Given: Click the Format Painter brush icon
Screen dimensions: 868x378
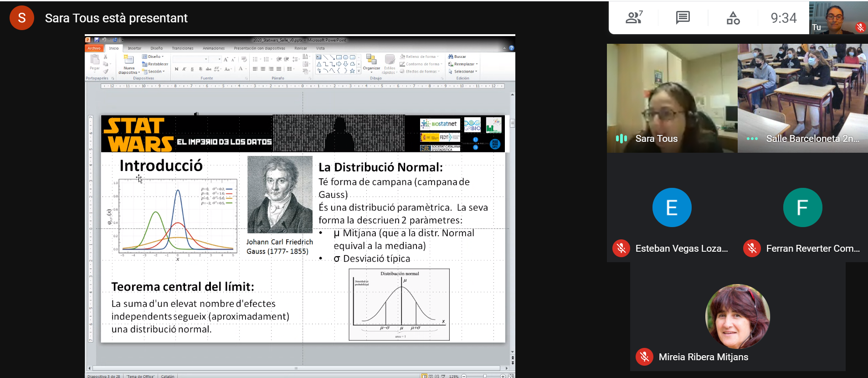Looking at the screenshot, I should (x=106, y=71).
